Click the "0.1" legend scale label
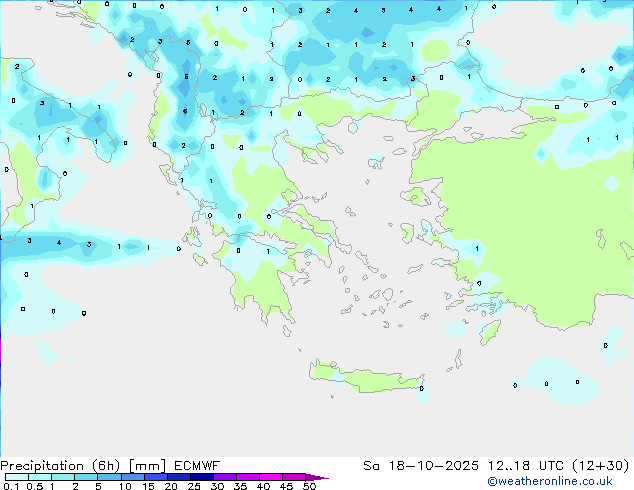634x490 pixels. pyautogui.click(x=11, y=486)
